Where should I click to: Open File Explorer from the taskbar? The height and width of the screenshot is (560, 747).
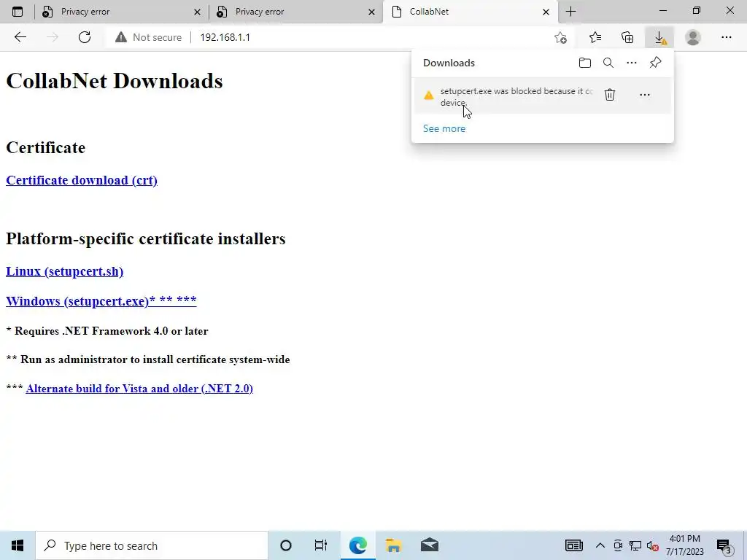tap(393, 545)
